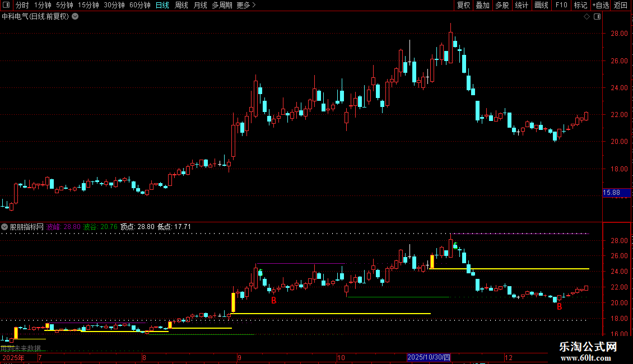Image resolution: width=633 pixels, height=364 pixels.
Task: Open the 中科电气 chart title dropdown
Action: [75, 17]
